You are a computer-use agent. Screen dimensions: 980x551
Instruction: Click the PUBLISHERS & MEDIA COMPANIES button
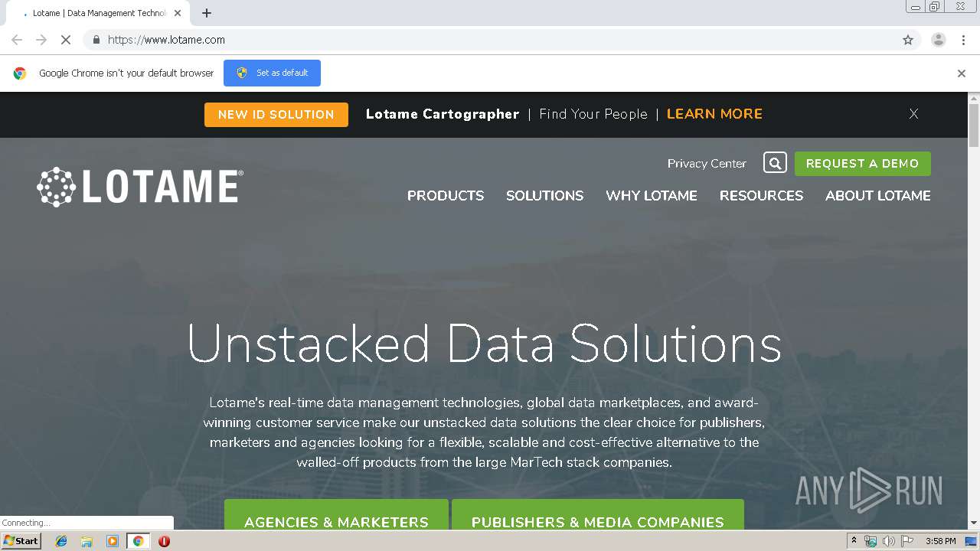(x=598, y=515)
